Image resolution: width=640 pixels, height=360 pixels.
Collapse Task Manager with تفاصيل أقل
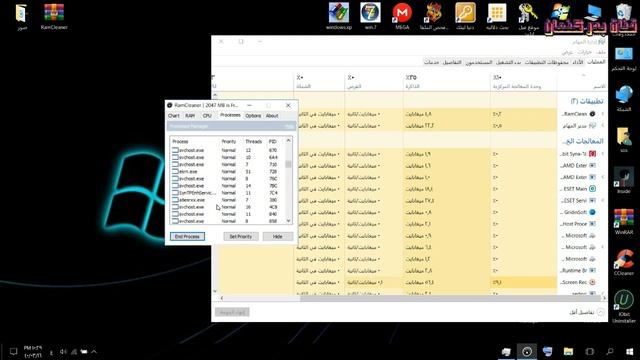point(586,312)
